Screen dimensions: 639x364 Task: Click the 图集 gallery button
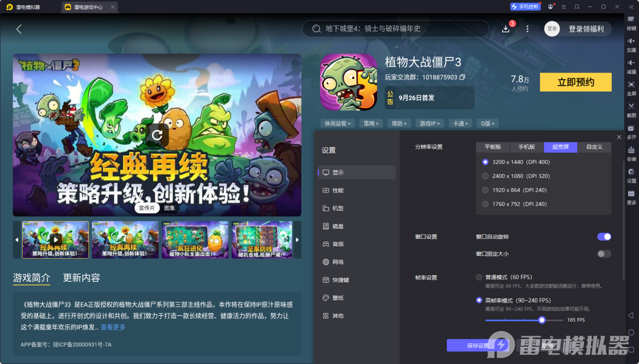(169, 208)
